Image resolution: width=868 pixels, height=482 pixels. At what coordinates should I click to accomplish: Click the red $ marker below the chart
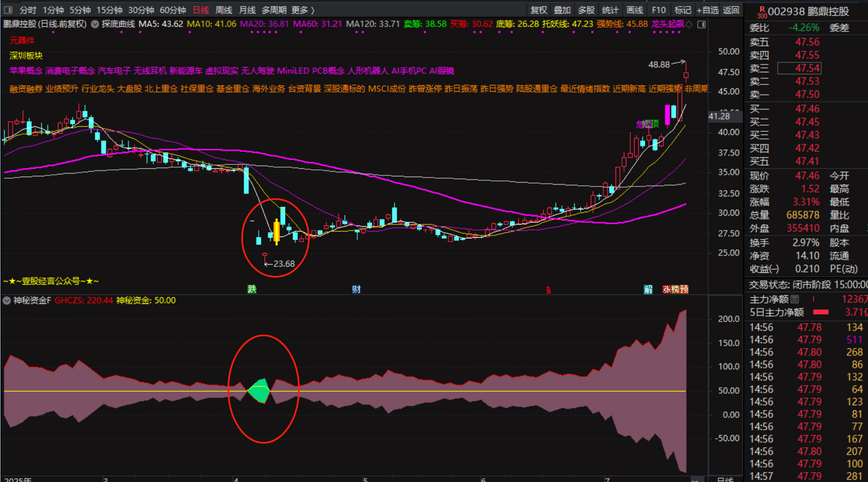click(548, 290)
